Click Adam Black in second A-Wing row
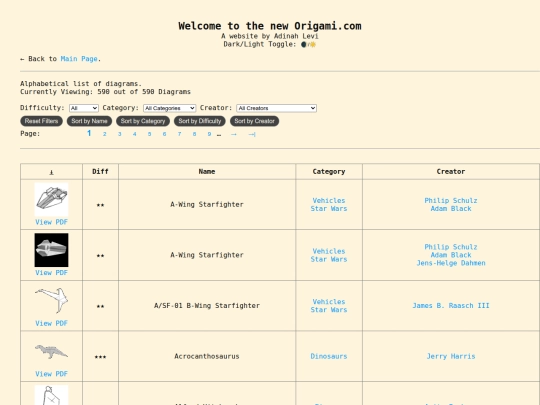540x405 pixels. point(451,255)
